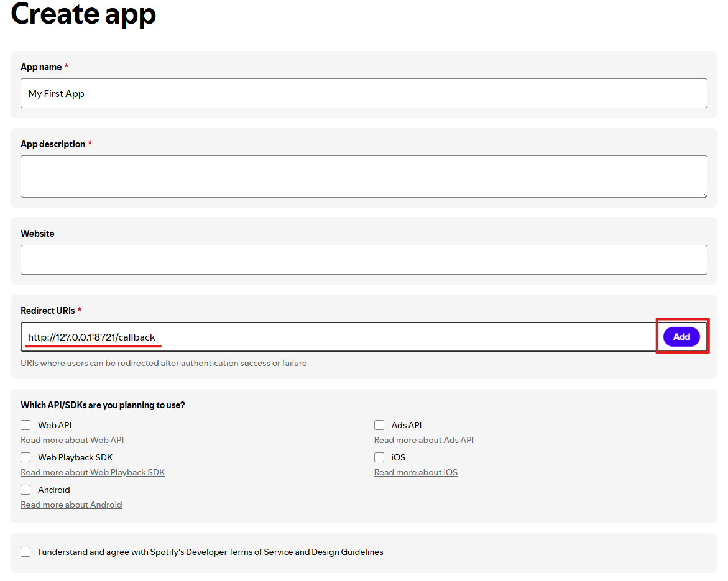Open the Developer Terms of Service link
Image resolution: width=728 pixels, height=581 pixels.
(x=239, y=551)
